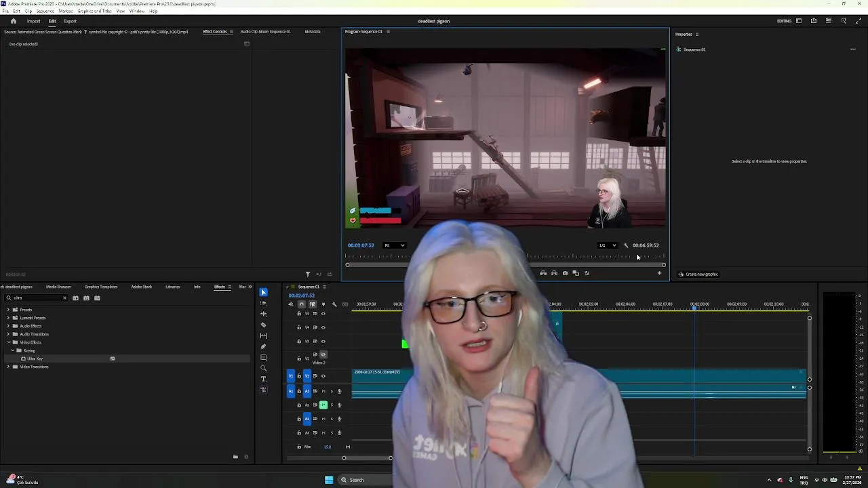Open the Audio Clip Mixer tab

(265, 32)
